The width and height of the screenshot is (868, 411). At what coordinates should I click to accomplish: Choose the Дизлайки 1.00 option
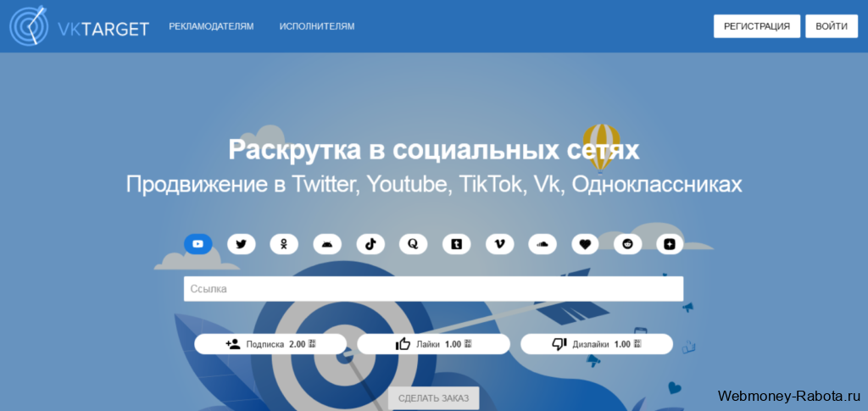pyautogui.click(x=597, y=344)
